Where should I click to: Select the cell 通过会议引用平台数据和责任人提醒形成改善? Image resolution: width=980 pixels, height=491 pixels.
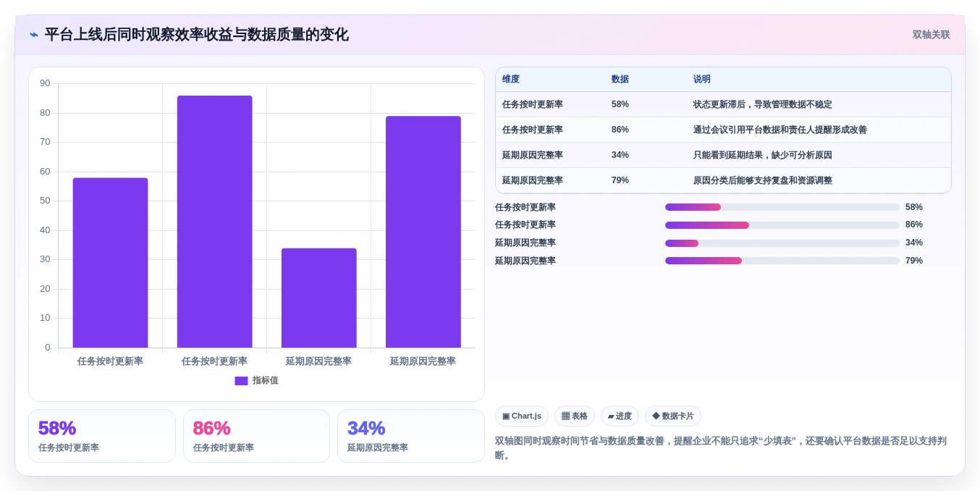pyautogui.click(x=780, y=130)
